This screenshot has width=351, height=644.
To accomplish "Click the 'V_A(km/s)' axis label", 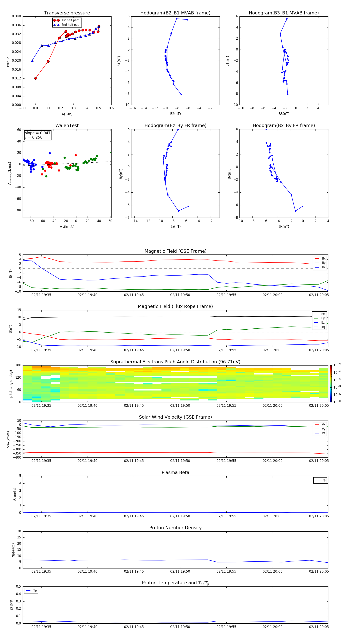I will click(x=67, y=227).
